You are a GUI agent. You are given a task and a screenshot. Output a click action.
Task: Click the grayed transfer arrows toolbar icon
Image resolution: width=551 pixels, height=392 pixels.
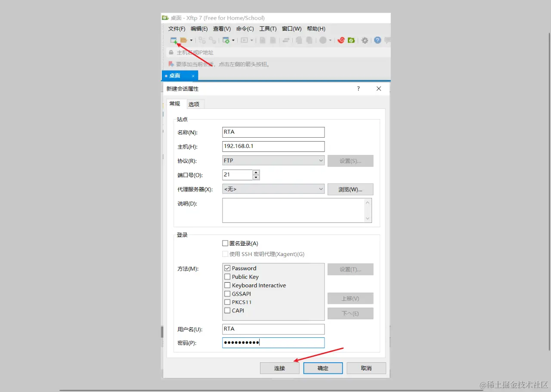286,40
